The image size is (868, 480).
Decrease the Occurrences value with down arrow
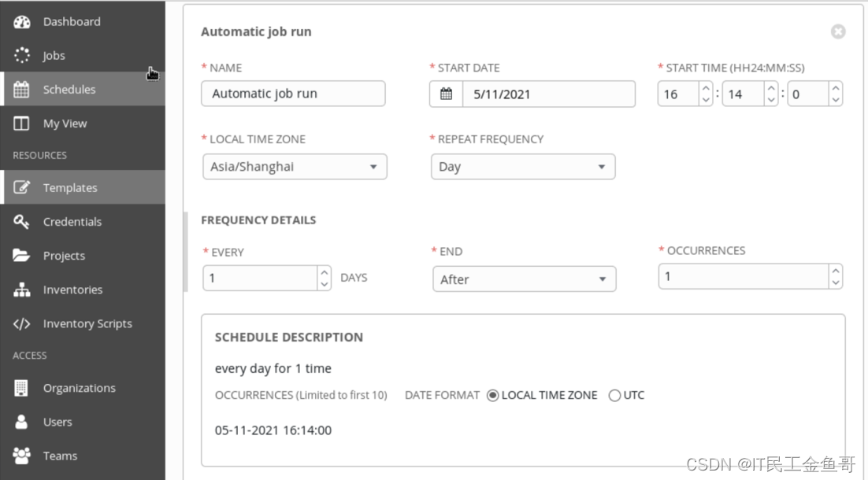click(x=836, y=282)
